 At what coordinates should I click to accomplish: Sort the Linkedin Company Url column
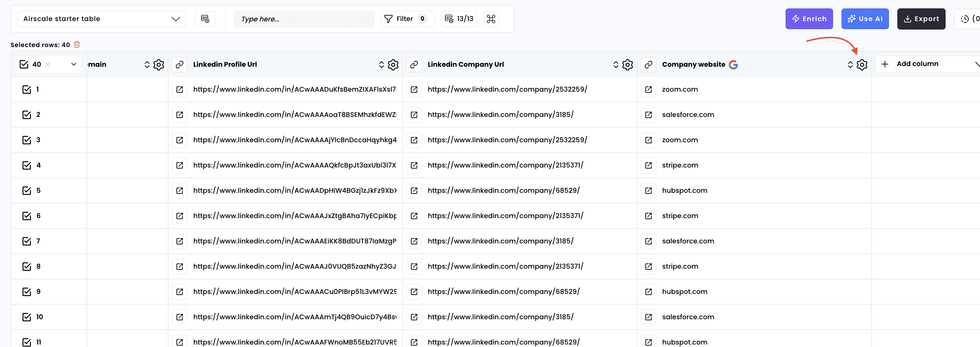615,65
